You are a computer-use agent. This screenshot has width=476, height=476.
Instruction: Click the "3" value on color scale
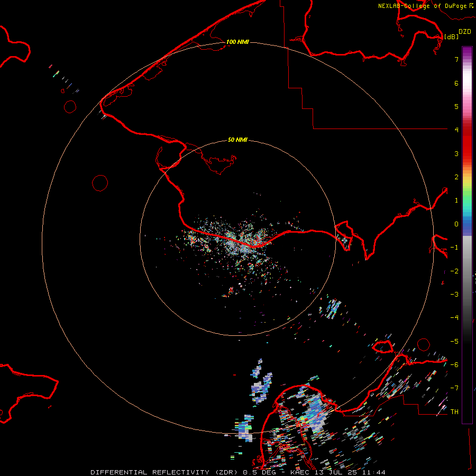tap(456, 153)
